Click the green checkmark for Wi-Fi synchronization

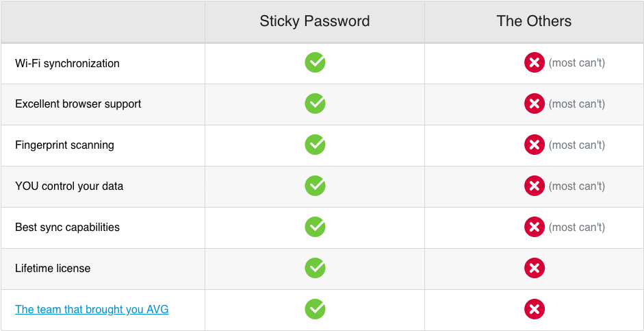(315, 63)
